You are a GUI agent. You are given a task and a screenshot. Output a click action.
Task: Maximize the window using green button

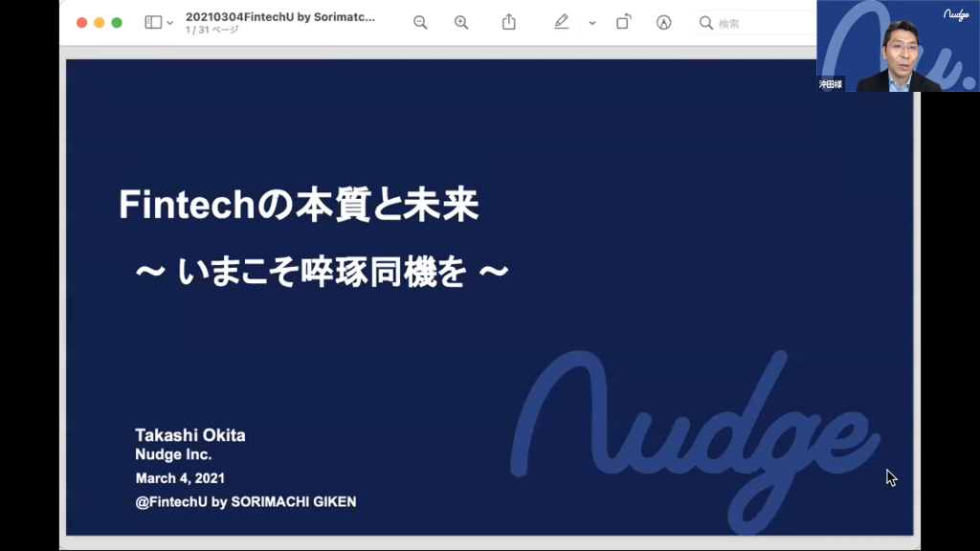116,23
